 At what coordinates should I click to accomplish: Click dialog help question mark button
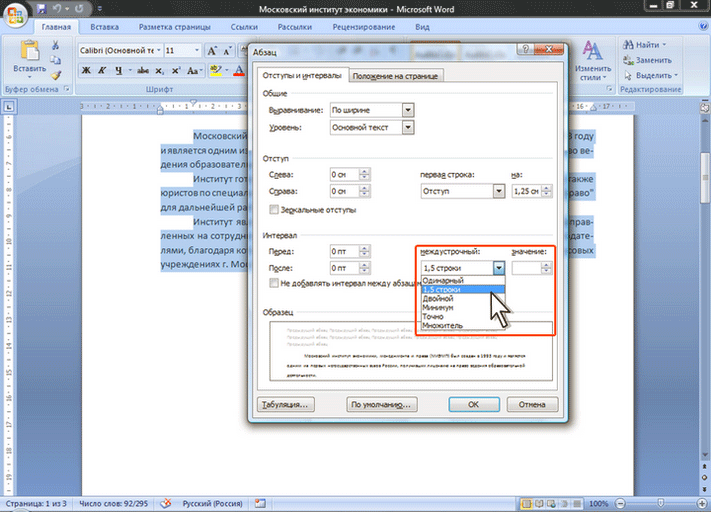(526, 49)
